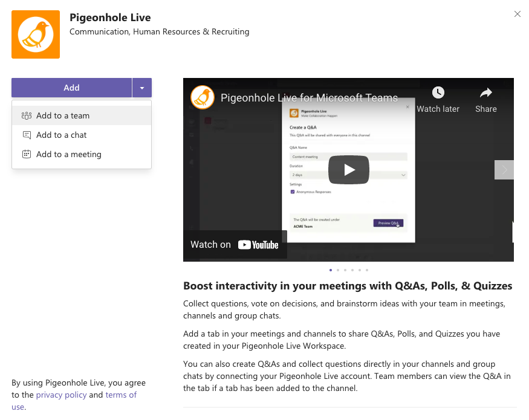
Task: Select the sixth carousel dot
Action: [x=367, y=270]
